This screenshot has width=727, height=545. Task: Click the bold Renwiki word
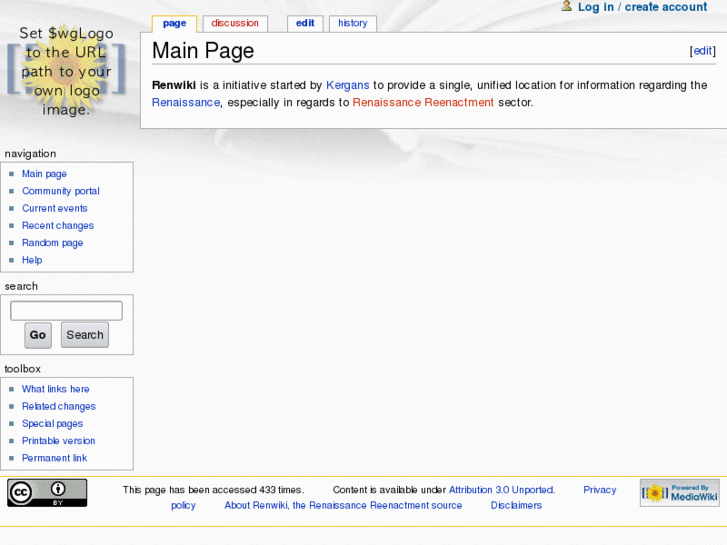pyautogui.click(x=174, y=85)
